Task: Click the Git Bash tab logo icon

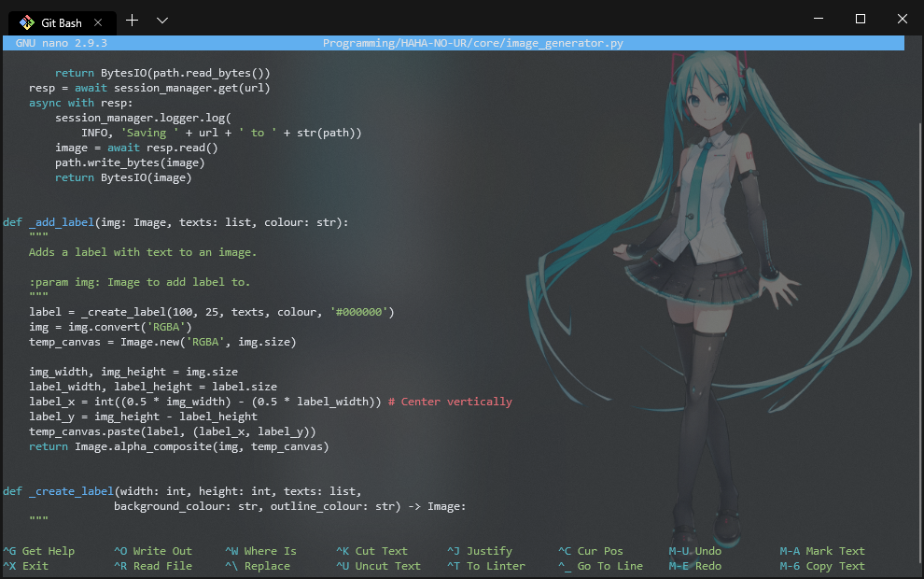Action: [26, 23]
